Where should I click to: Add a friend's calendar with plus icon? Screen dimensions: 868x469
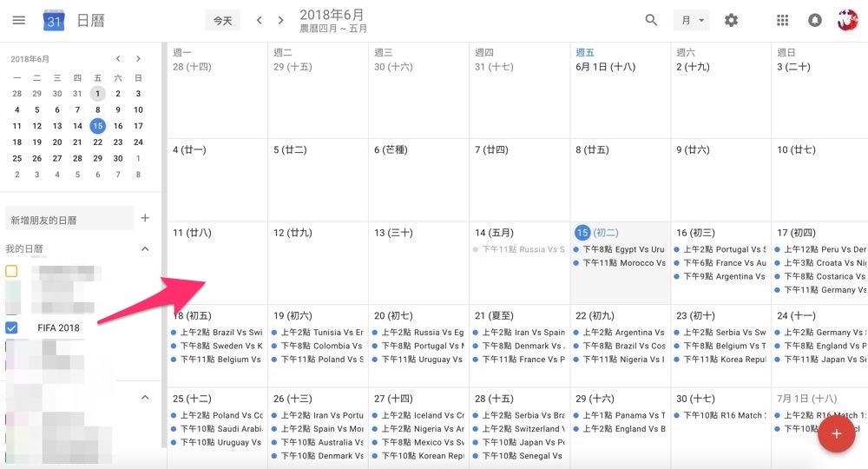[145, 218]
